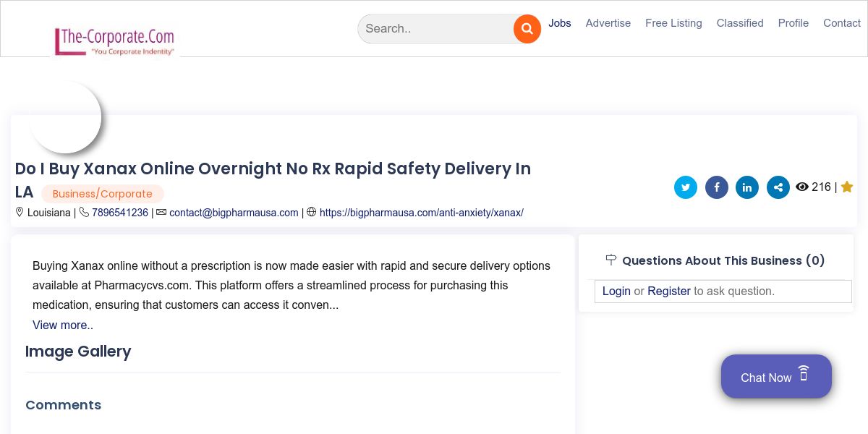Click the gold star favorite icon
868x434 pixels.
click(847, 187)
